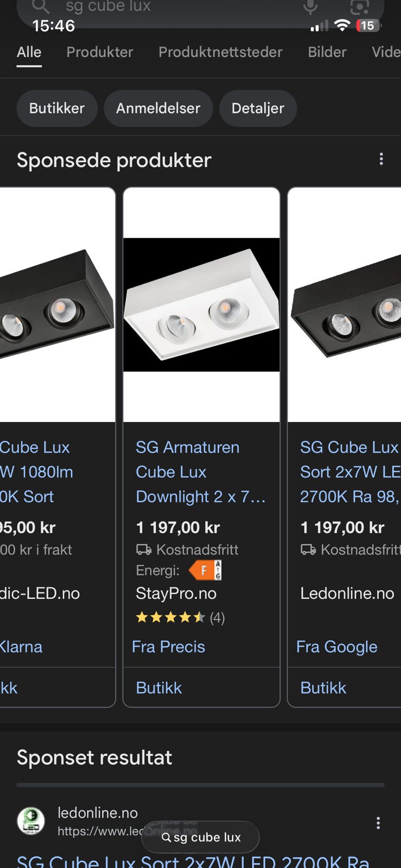Open the white Cube Lux product image
Image resolution: width=401 pixels, height=868 pixels.
(201, 305)
